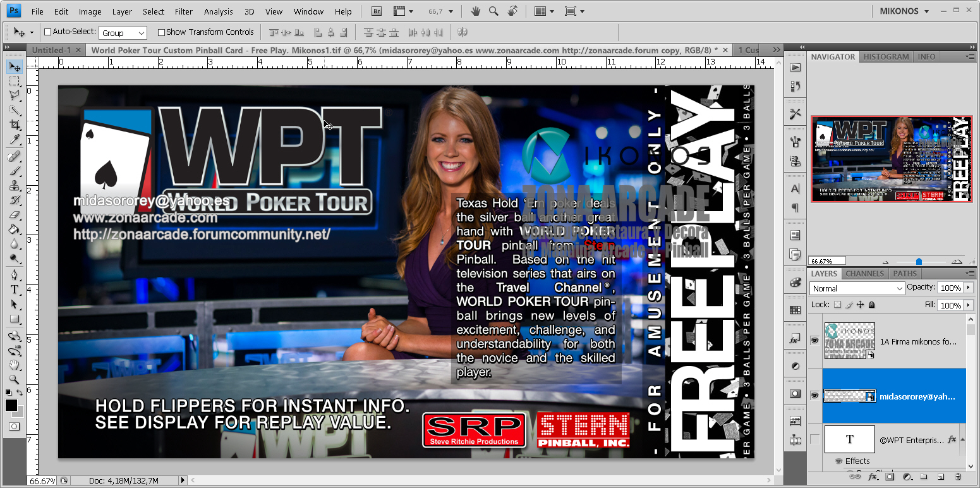This screenshot has width=980, height=488.
Task: Click the foreground color swatch
Action: 11,405
